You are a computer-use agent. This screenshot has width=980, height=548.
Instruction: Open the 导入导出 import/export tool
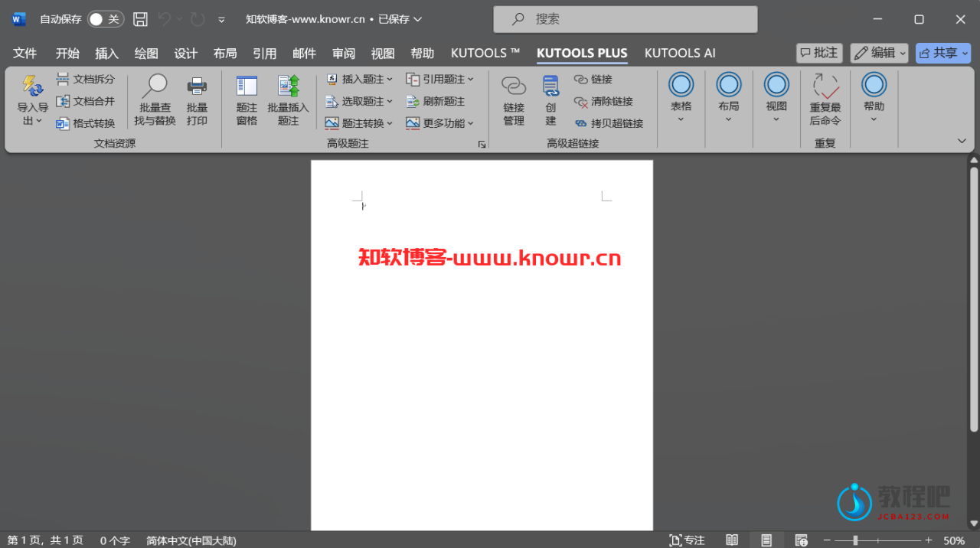pos(32,101)
